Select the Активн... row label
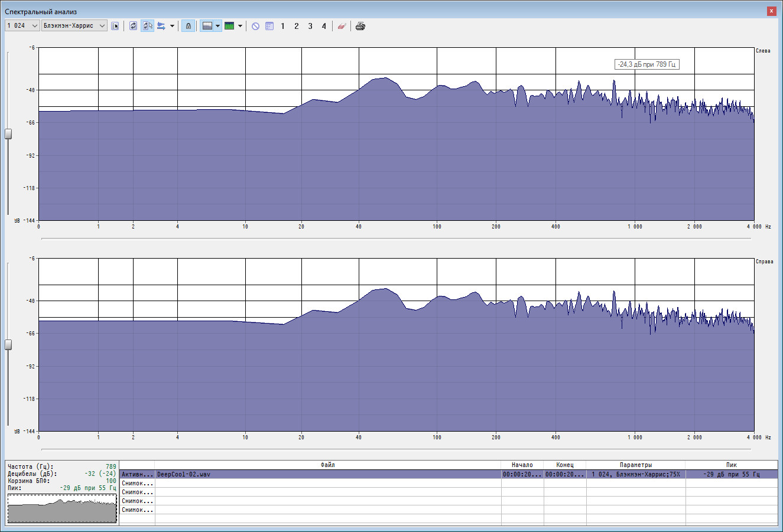 [x=137, y=474]
